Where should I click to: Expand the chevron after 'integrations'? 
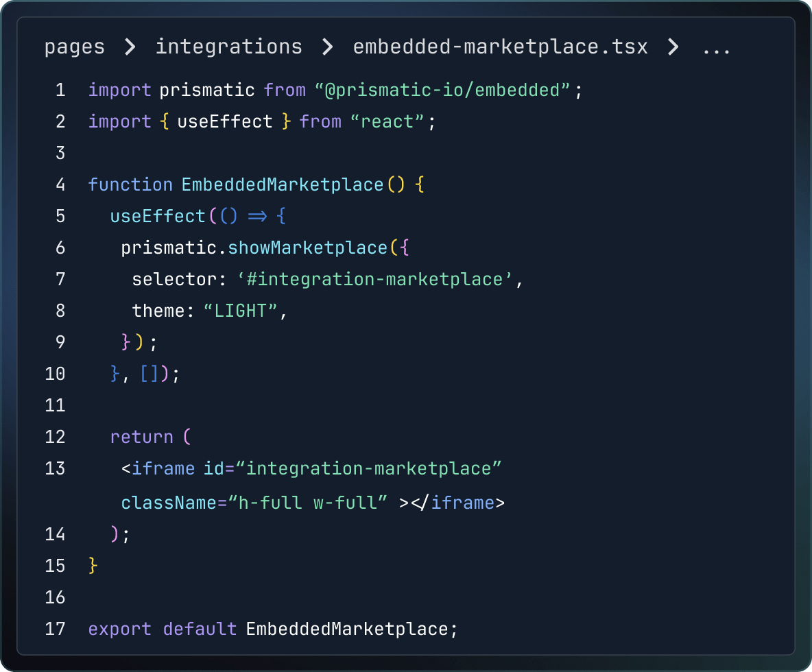[327, 47]
